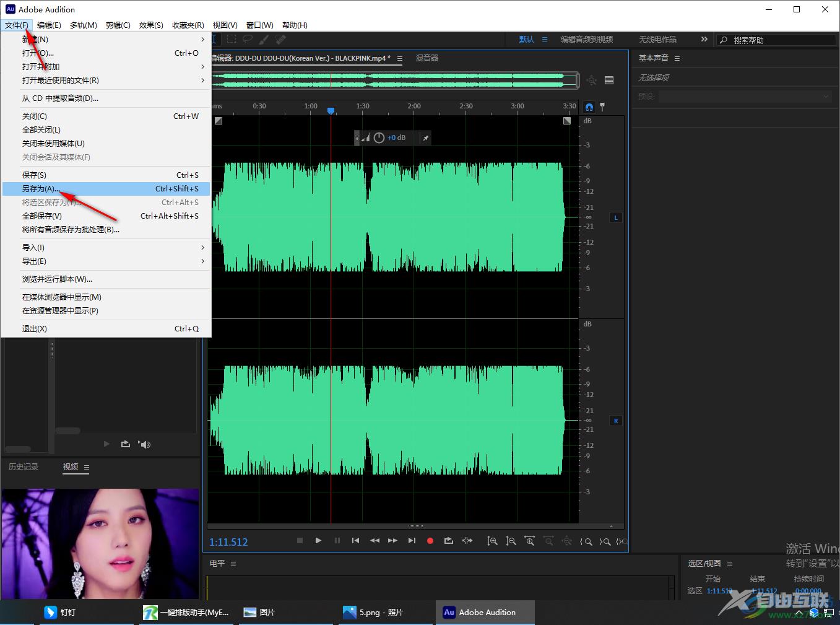
Task: Open the 多轨(M) menu
Action: 84,25
